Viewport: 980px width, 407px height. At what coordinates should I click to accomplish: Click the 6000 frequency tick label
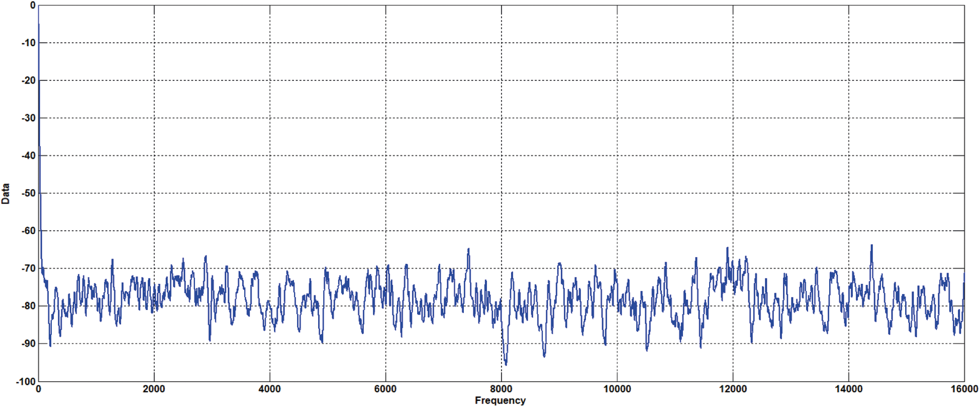click(385, 389)
